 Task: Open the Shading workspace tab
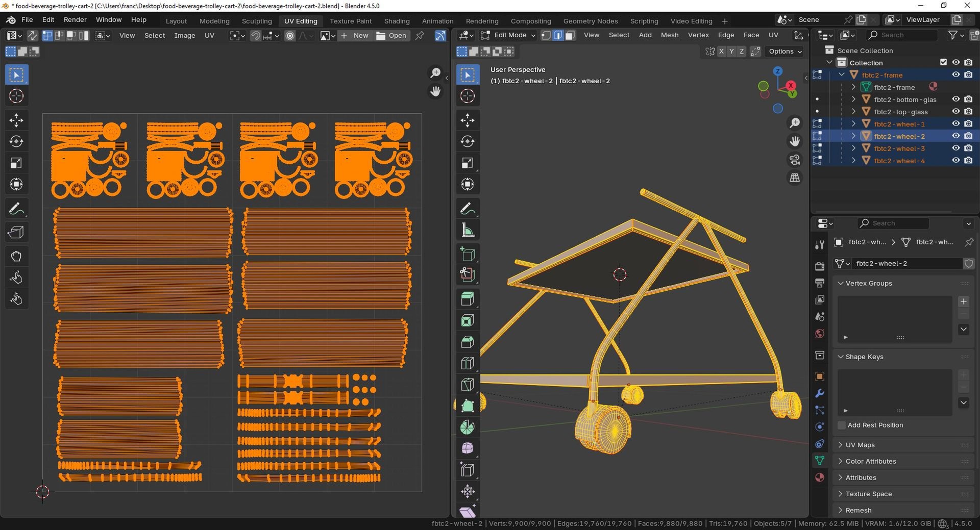coord(397,21)
